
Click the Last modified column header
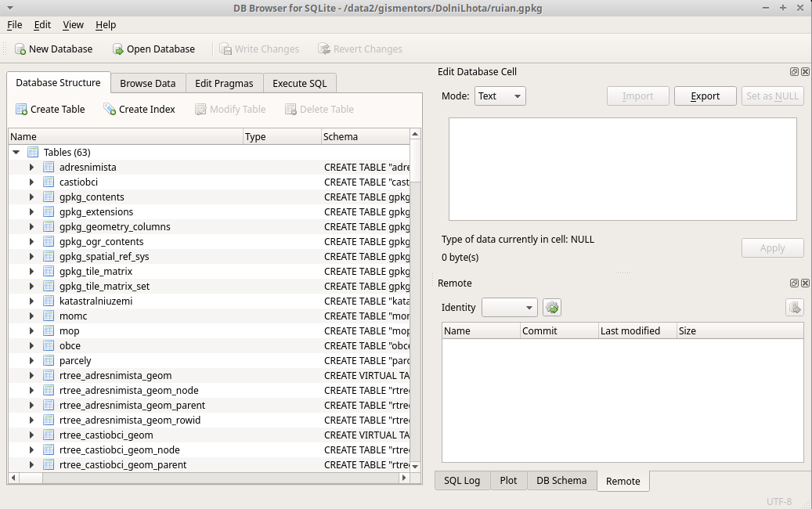pyautogui.click(x=637, y=331)
